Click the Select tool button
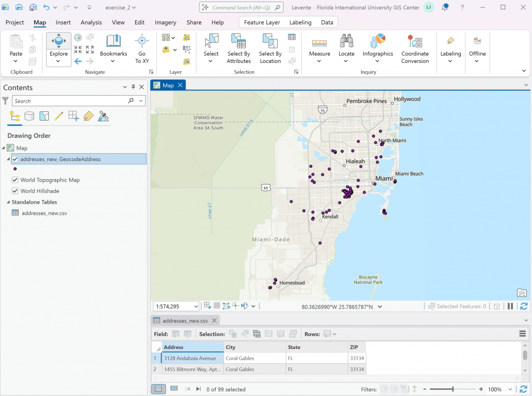 tap(211, 48)
